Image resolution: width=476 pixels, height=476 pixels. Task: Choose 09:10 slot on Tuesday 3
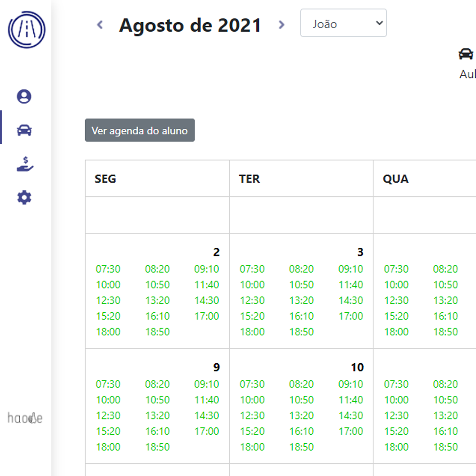pyautogui.click(x=351, y=269)
